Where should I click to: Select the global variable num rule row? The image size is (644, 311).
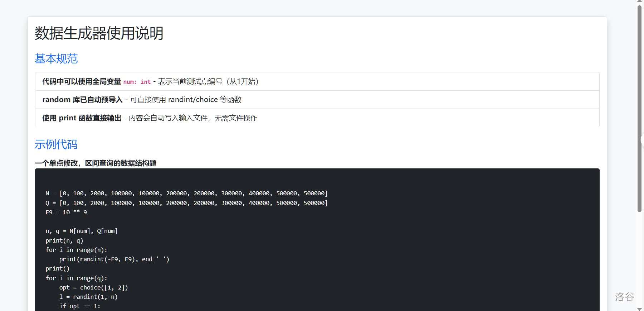[317, 81]
